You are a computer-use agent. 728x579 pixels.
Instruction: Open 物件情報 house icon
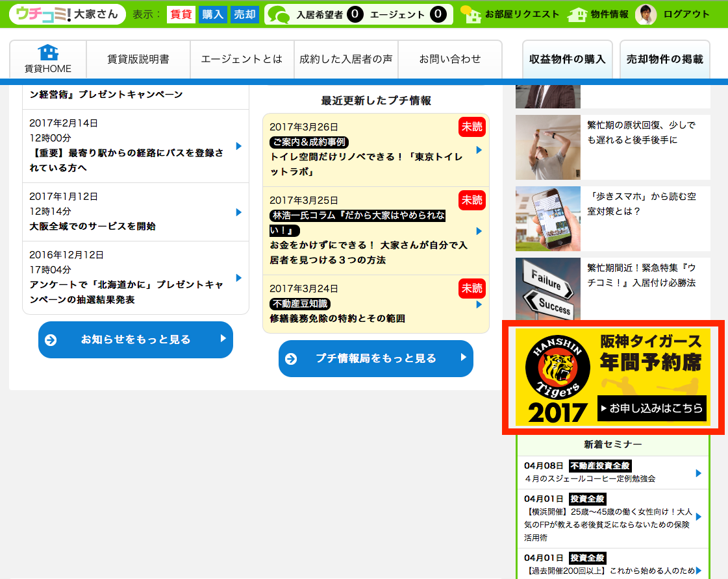coord(577,15)
